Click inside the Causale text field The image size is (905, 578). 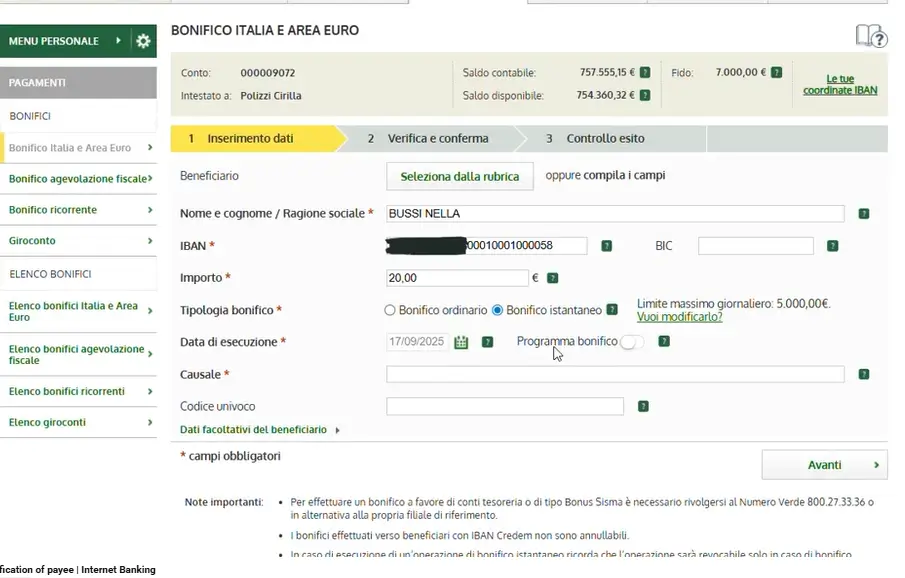(614, 374)
